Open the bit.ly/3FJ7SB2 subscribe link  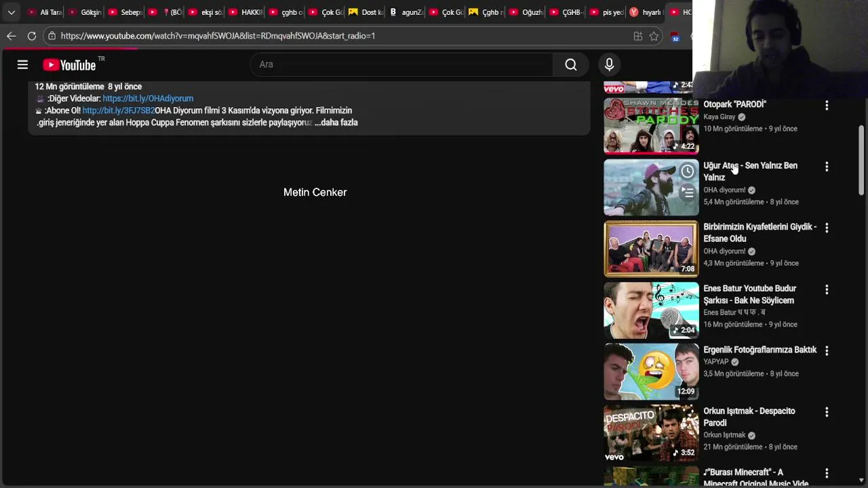[x=119, y=110]
